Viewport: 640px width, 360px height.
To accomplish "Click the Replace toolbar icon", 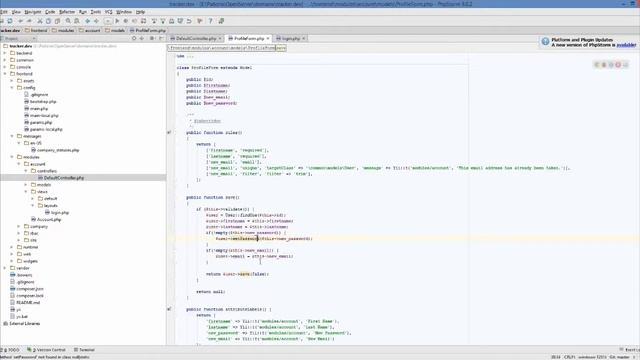I will click(x=77, y=21).
